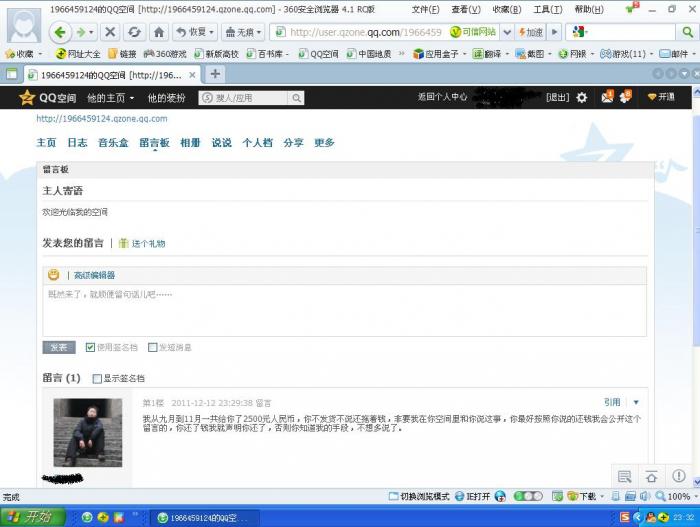Open QQ空间 bookmark in favorites bar
The width and height of the screenshot is (700, 527).
318,54
